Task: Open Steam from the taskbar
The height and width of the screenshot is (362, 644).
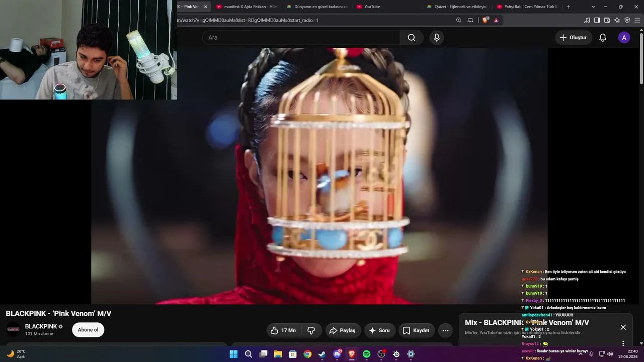Action: point(322,354)
